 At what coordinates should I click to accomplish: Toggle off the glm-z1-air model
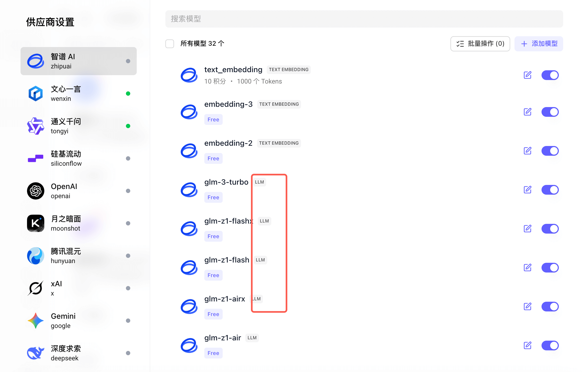[x=550, y=346]
